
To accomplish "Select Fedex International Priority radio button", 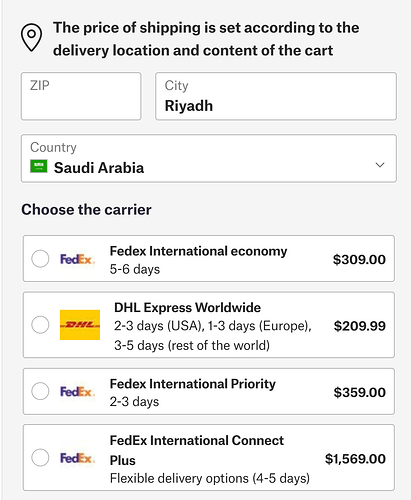I will (x=40, y=391).
